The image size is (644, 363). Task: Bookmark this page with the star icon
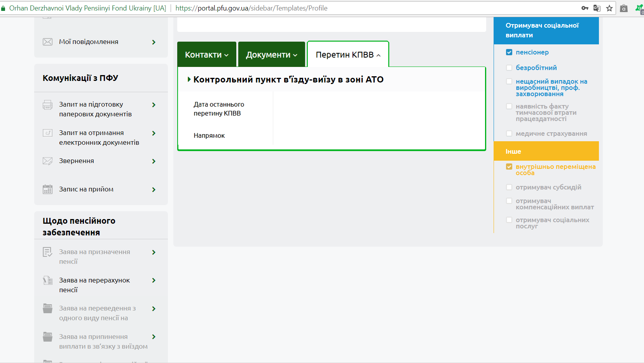click(609, 8)
